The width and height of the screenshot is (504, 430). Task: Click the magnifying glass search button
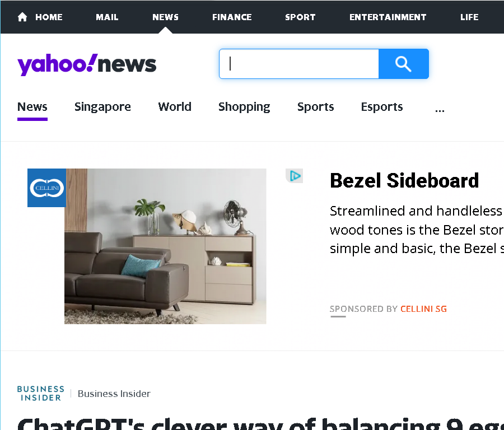pyautogui.click(x=403, y=64)
